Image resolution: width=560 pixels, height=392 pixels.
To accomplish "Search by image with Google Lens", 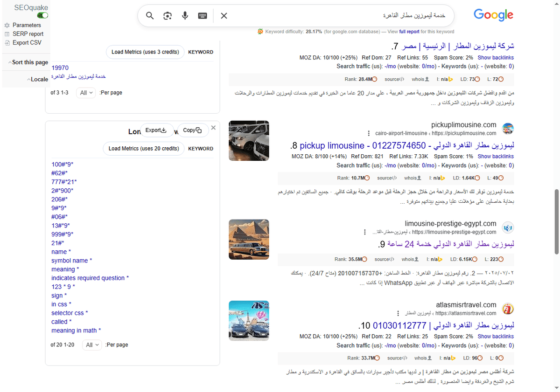I will coord(167,15).
